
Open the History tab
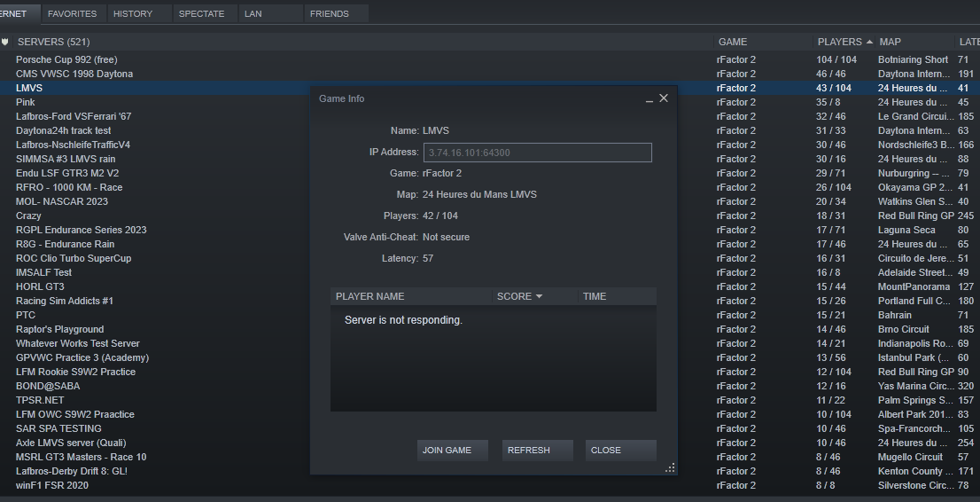tap(133, 13)
